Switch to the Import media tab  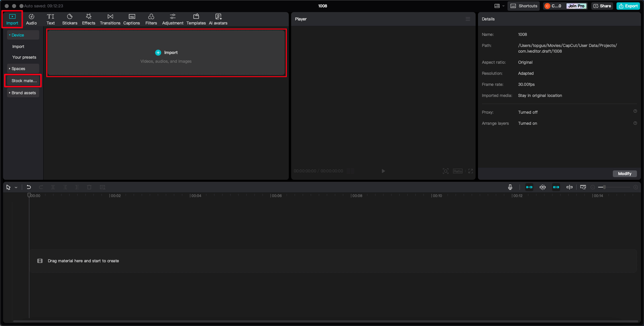click(12, 20)
